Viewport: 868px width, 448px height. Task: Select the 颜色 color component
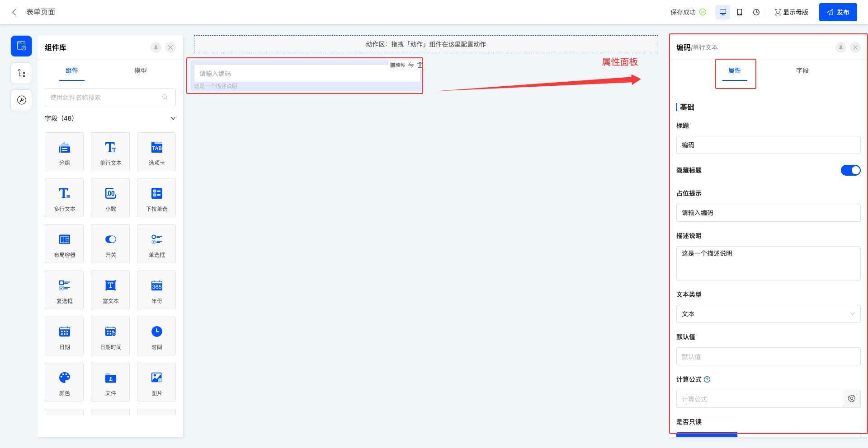[64, 382]
